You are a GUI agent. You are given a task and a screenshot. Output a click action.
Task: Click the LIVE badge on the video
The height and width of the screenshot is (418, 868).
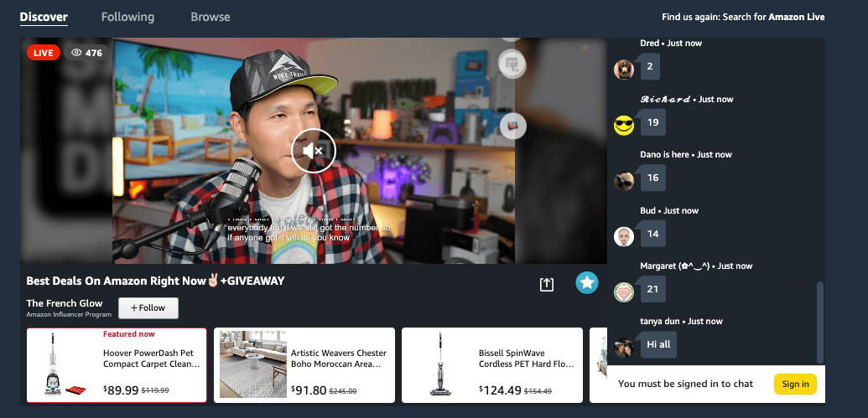point(43,53)
